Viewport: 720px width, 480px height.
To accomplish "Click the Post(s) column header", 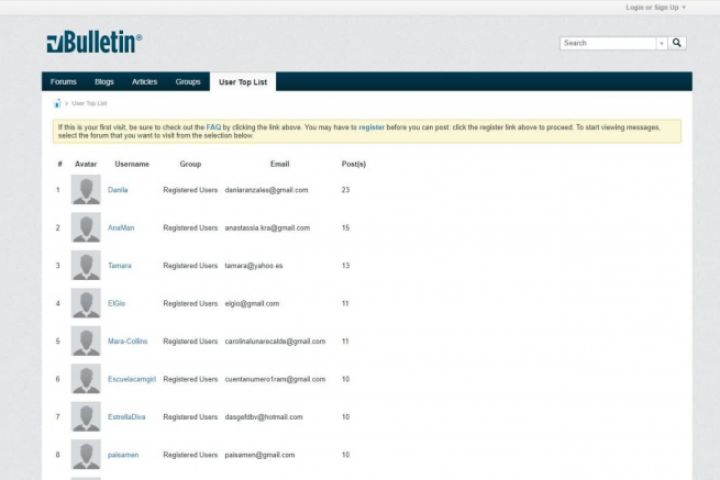I will point(354,164).
